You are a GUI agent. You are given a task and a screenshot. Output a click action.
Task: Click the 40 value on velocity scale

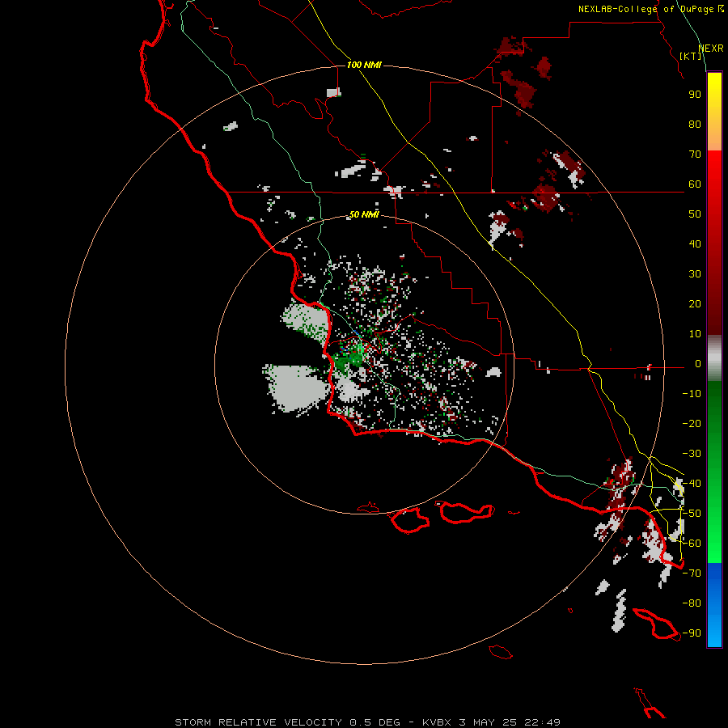[695, 244]
